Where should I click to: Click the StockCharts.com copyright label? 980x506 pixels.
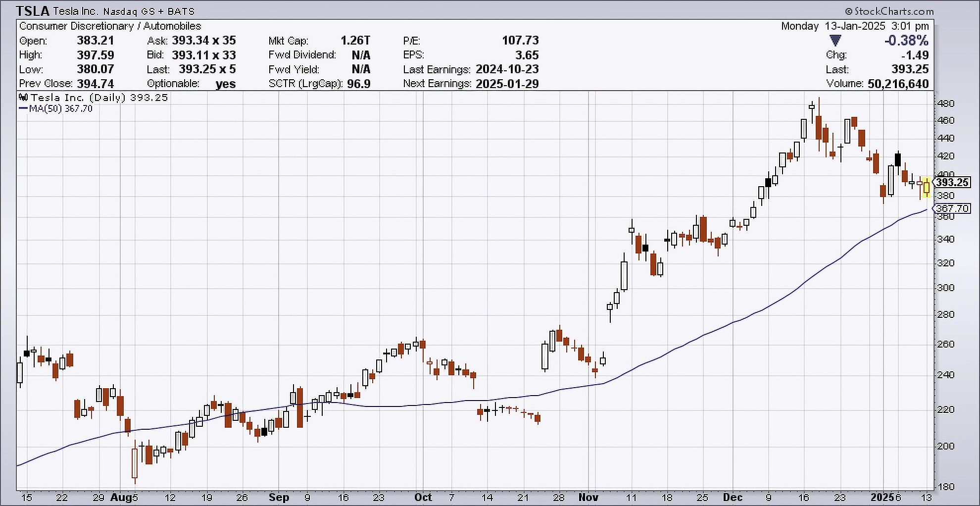click(x=889, y=11)
